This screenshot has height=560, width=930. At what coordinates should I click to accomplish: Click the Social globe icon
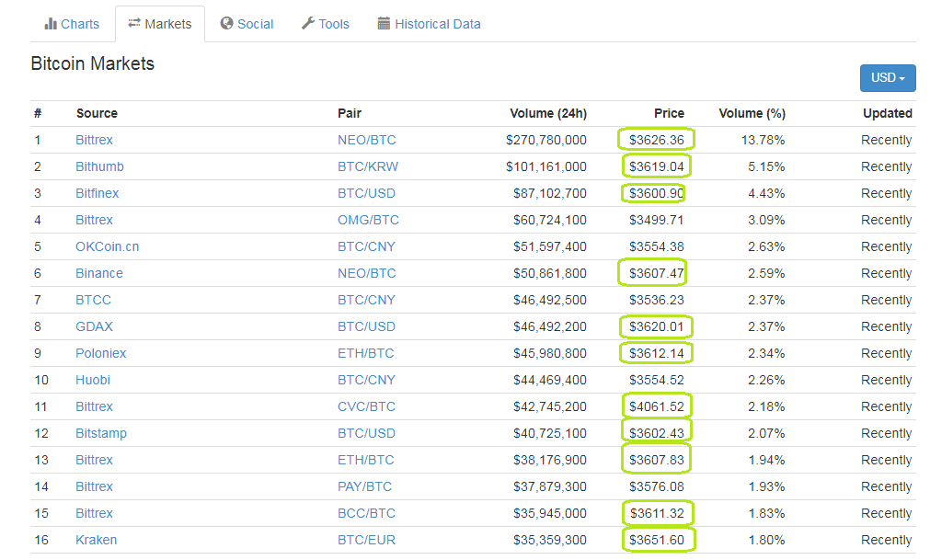[226, 23]
